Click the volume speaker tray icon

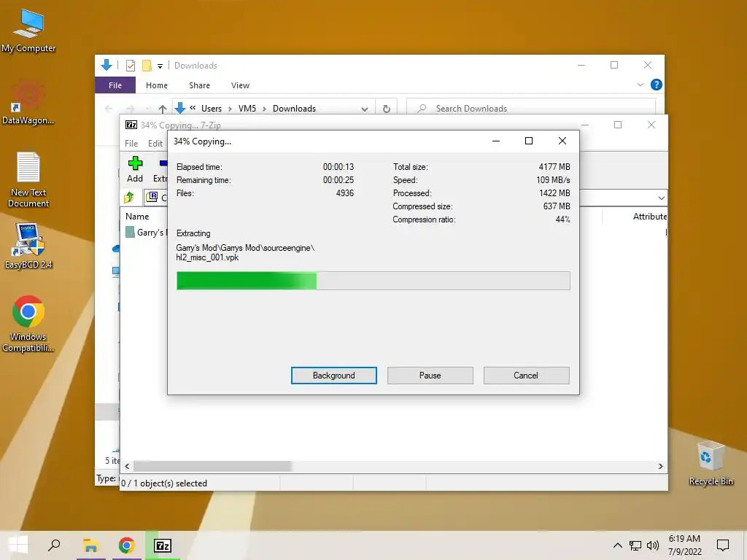coord(653,545)
